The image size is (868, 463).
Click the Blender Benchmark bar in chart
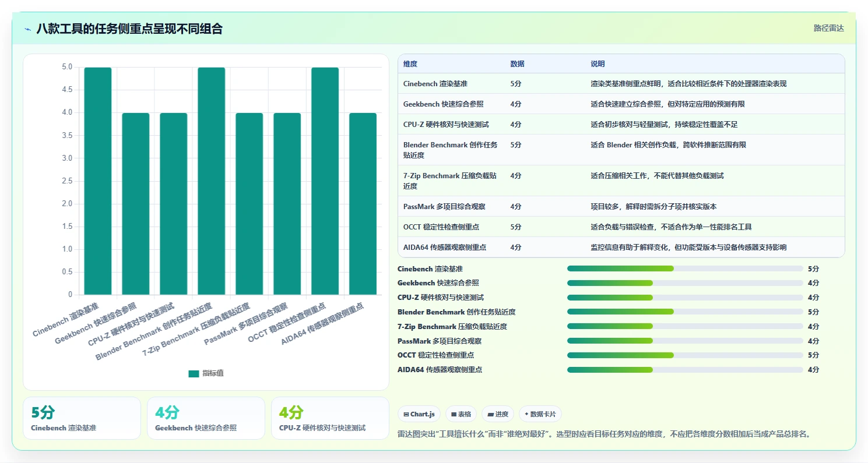[211, 181]
